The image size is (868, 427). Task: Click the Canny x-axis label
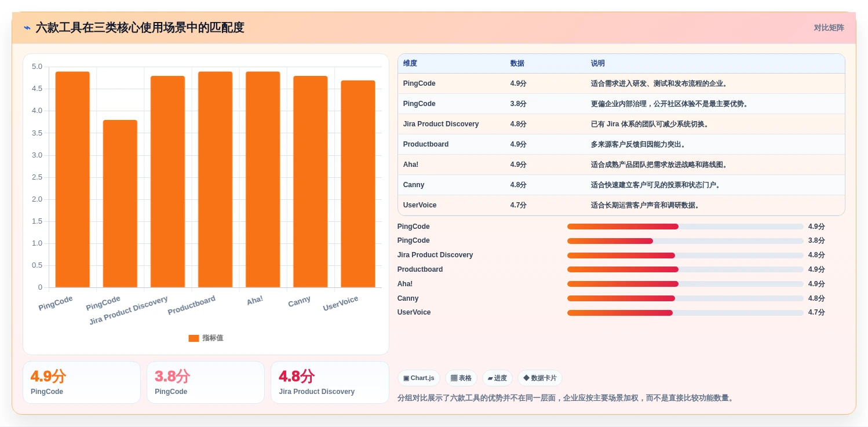point(300,301)
